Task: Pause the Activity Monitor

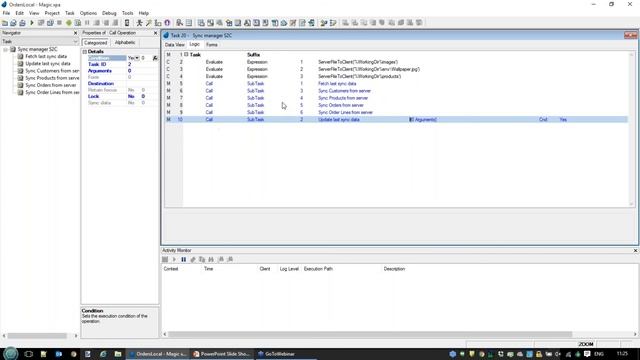Action: 184,260
